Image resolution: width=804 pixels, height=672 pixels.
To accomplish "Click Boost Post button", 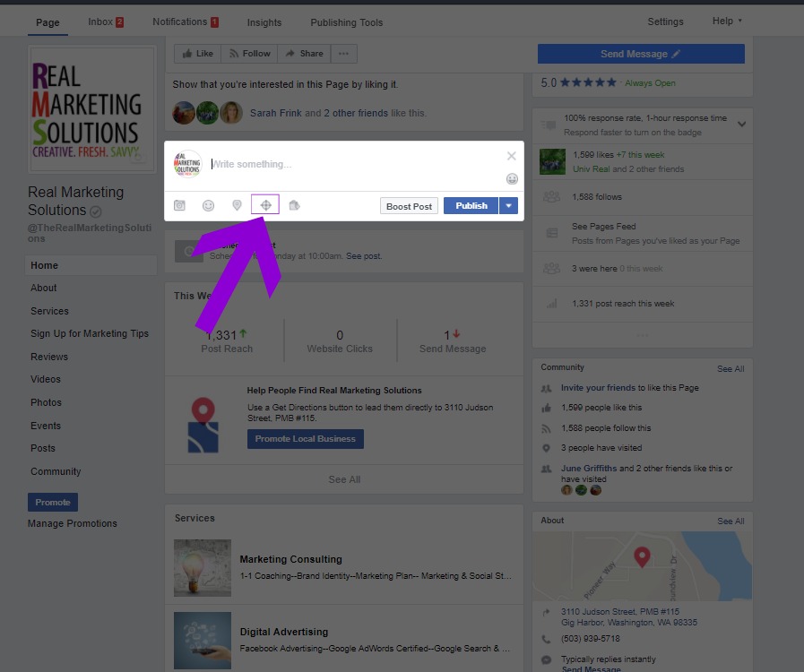I will pyautogui.click(x=409, y=206).
